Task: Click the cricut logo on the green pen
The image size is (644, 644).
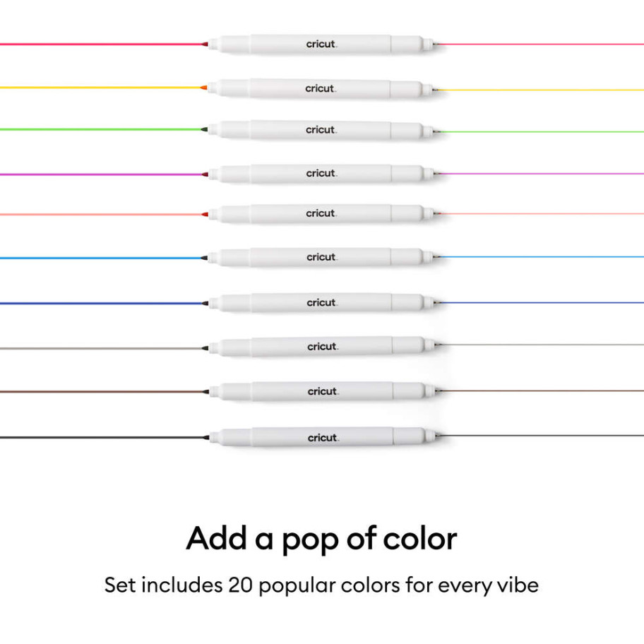Action: tap(321, 130)
